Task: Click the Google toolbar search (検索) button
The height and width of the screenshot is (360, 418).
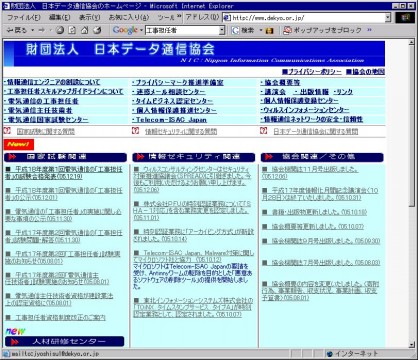Action: [x=243, y=30]
